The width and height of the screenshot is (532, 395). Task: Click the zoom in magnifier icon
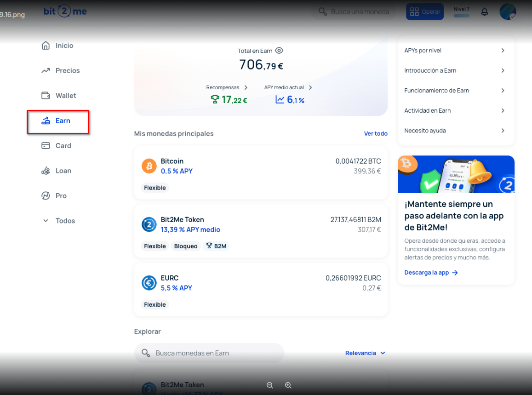288,385
